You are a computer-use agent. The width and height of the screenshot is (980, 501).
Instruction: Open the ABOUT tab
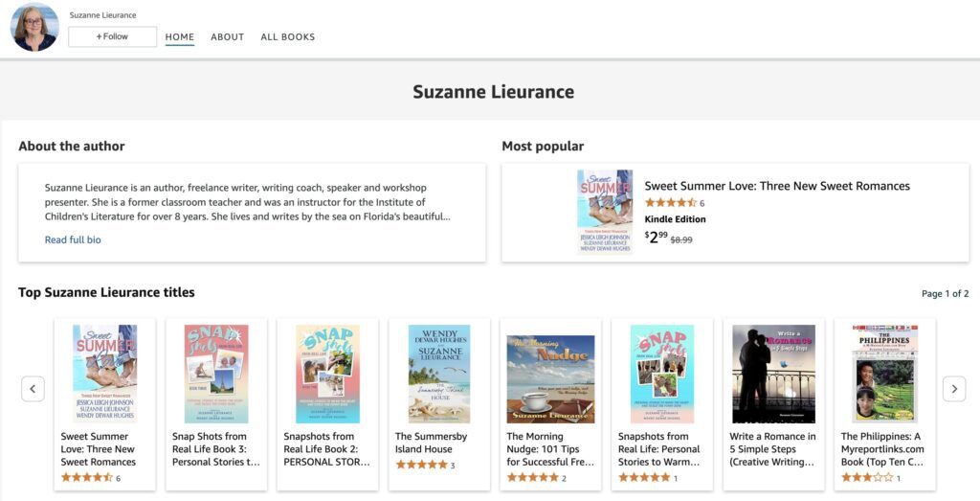click(228, 37)
